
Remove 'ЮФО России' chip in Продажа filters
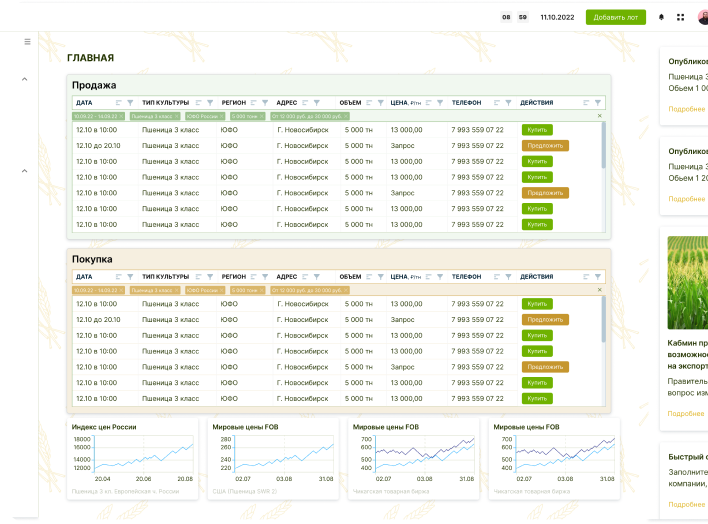click(x=222, y=116)
